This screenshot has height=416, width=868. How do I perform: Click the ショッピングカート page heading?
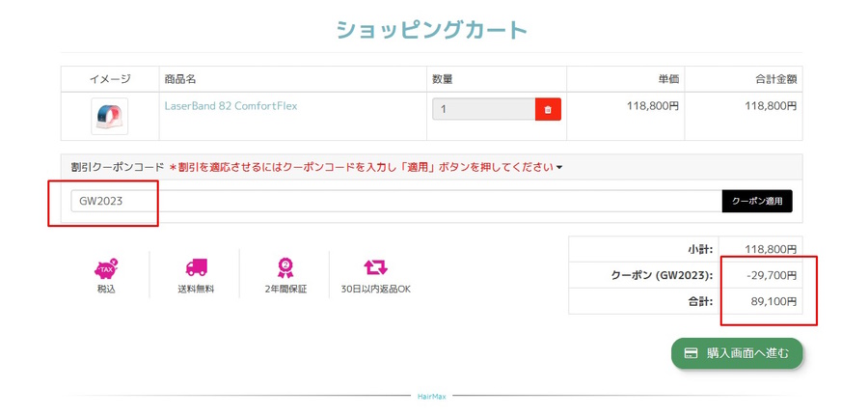(432, 30)
